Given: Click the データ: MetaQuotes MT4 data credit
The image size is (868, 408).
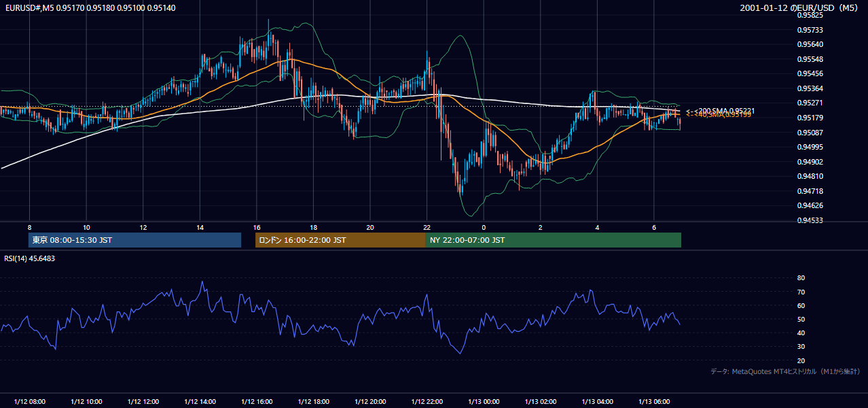Looking at the screenshot, I should tap(785, 372).
